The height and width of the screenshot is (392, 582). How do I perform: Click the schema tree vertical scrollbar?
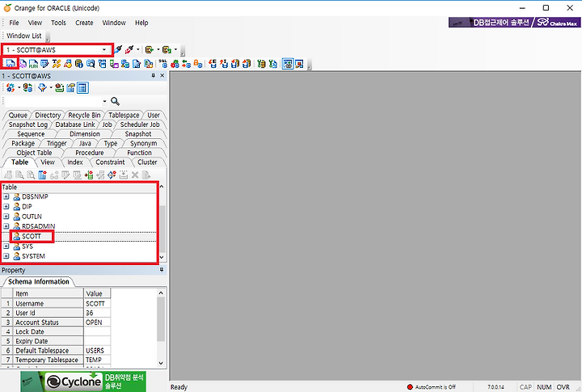point(162,221)
